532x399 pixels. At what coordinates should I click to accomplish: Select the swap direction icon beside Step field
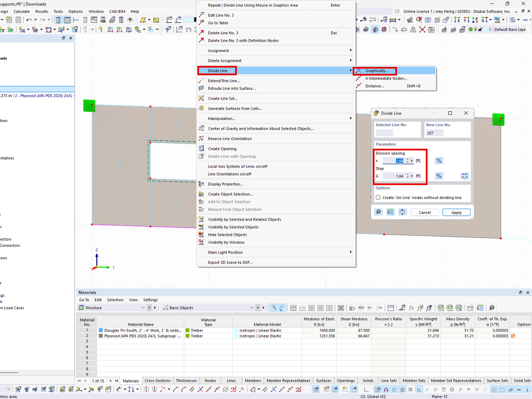coord(465,176)
